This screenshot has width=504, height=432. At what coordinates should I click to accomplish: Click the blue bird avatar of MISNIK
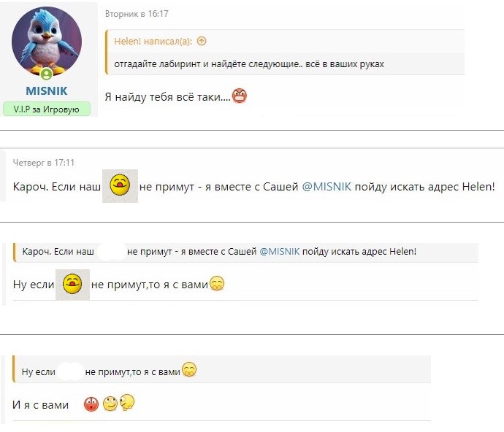(46, 41)
